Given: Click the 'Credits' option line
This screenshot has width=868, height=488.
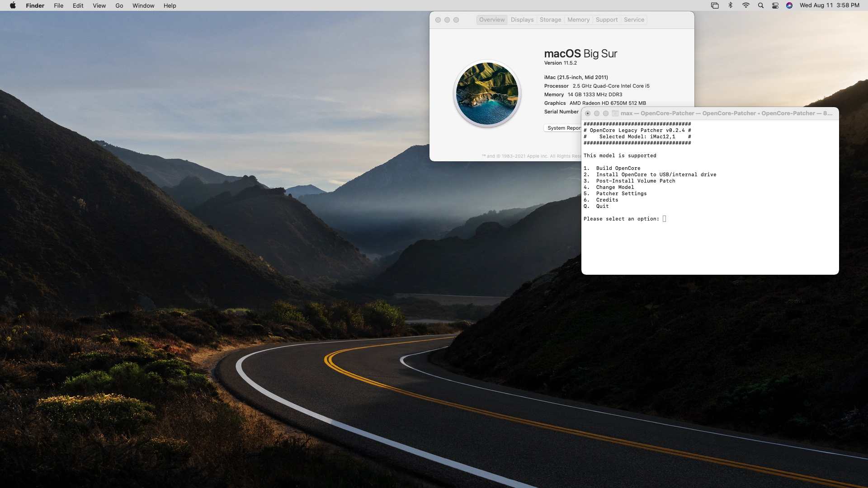Looking at the screenshot, I should (601, 200).
